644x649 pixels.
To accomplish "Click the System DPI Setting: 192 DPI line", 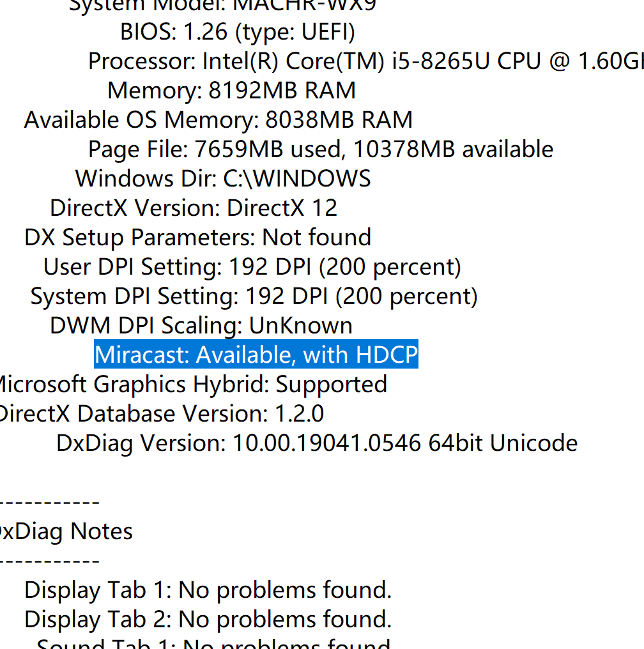I will pos(254,296).
